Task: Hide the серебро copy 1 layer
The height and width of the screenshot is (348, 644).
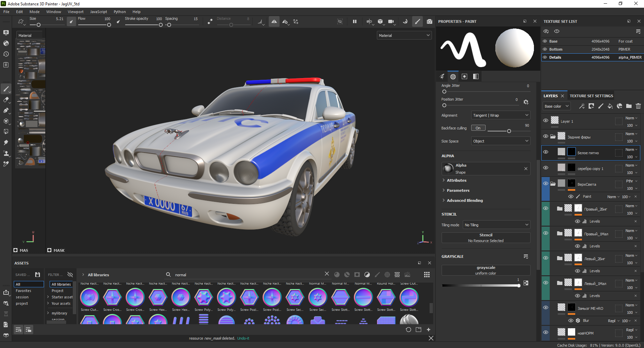Action: pos(546,168)
